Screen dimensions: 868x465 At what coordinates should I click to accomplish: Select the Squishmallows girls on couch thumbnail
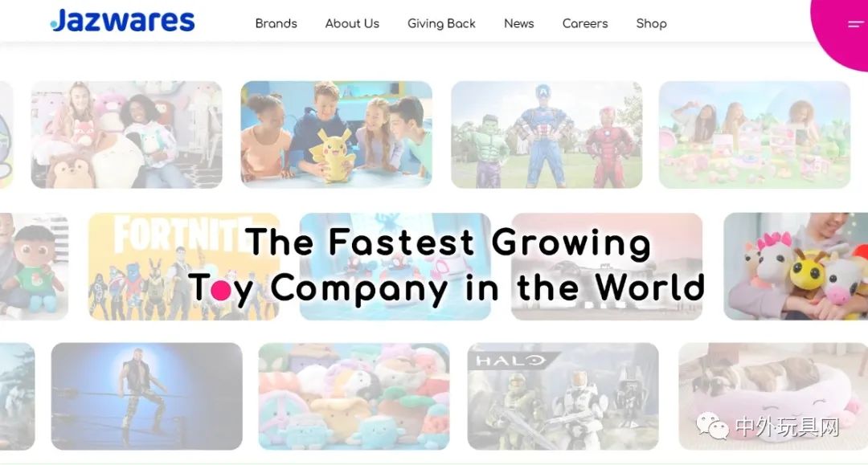coord(126,134)
